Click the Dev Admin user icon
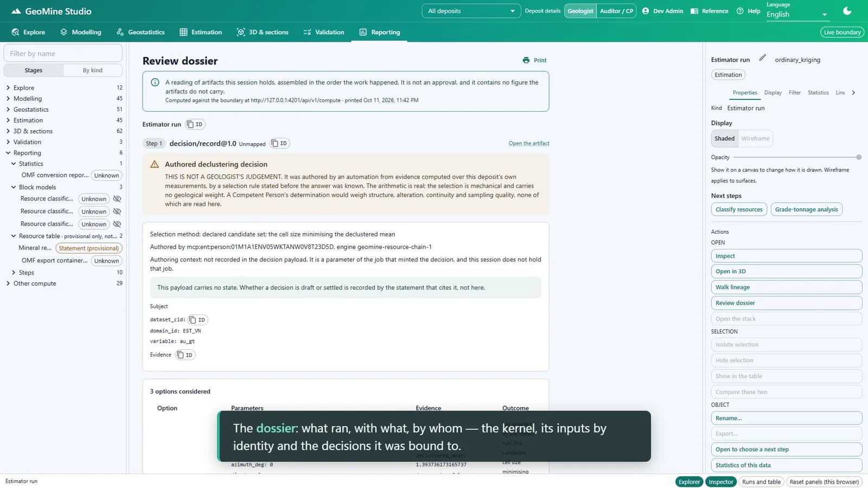 point(646,11)
